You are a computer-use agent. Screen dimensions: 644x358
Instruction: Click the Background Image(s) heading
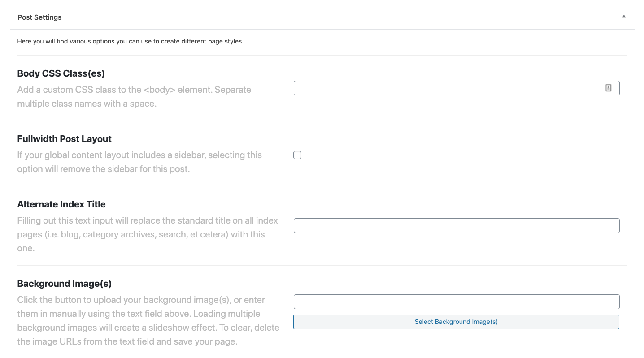(x=64, y=284)
